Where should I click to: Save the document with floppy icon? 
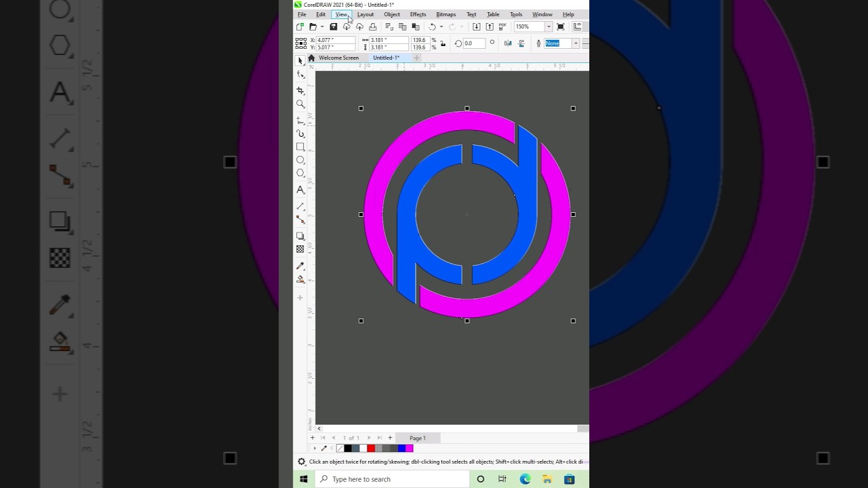point(333,26)
